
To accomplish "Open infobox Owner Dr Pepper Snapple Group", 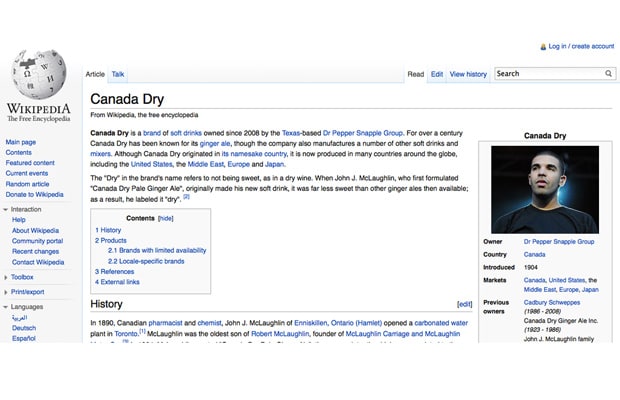I will 559,242.
